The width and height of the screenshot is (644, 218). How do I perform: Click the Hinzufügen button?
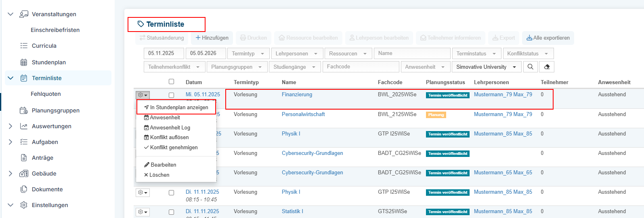[212, 38]
